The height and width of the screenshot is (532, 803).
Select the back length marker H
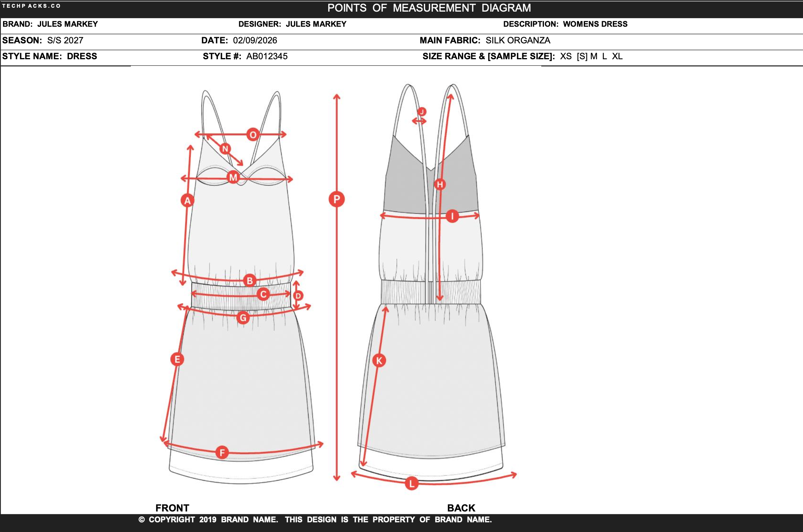click(x=439, y=185)
